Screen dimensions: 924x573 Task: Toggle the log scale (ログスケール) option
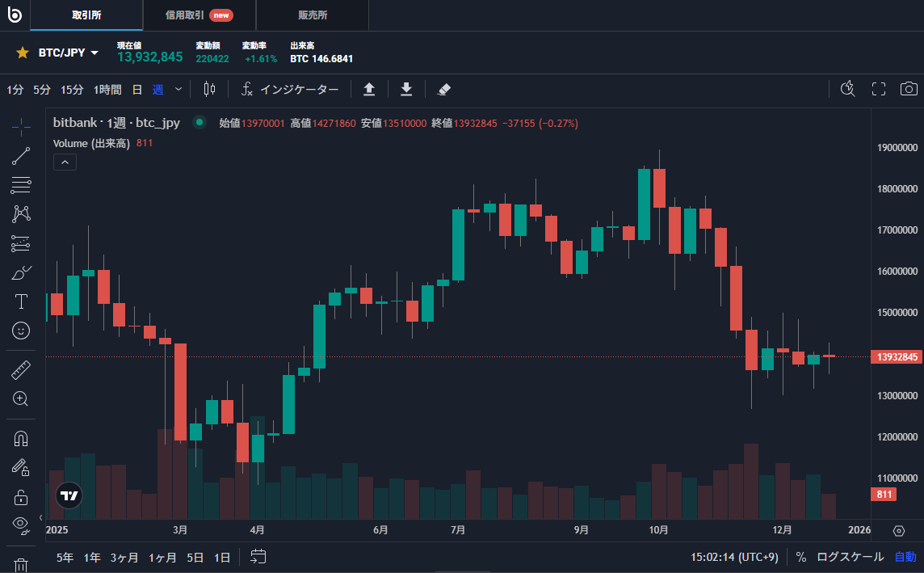coord(850,557)
